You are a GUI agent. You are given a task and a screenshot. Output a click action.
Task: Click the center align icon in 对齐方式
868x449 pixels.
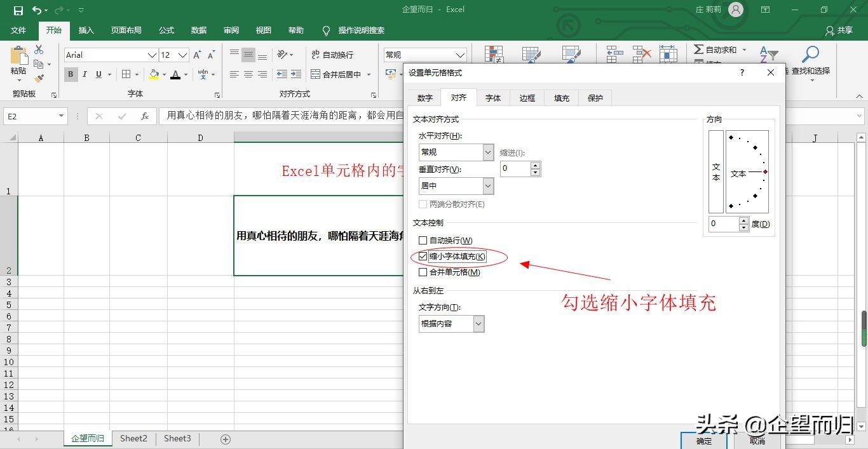[247, 74]
